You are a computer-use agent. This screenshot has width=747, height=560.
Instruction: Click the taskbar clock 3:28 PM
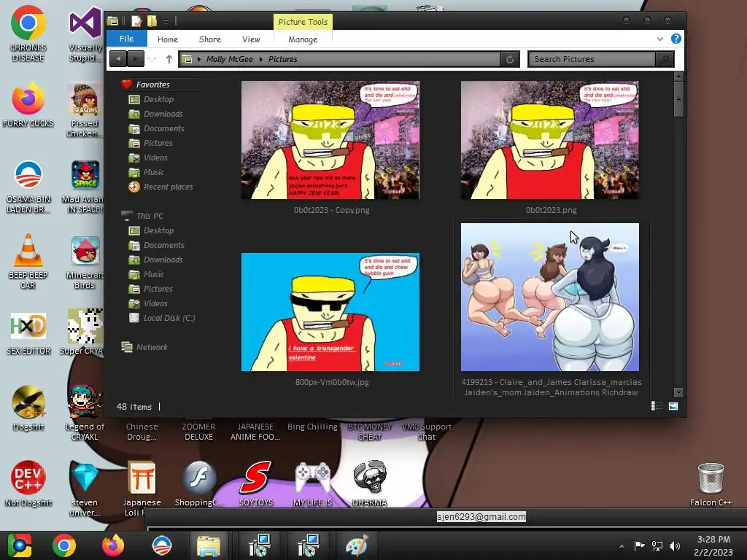point(713,540)
